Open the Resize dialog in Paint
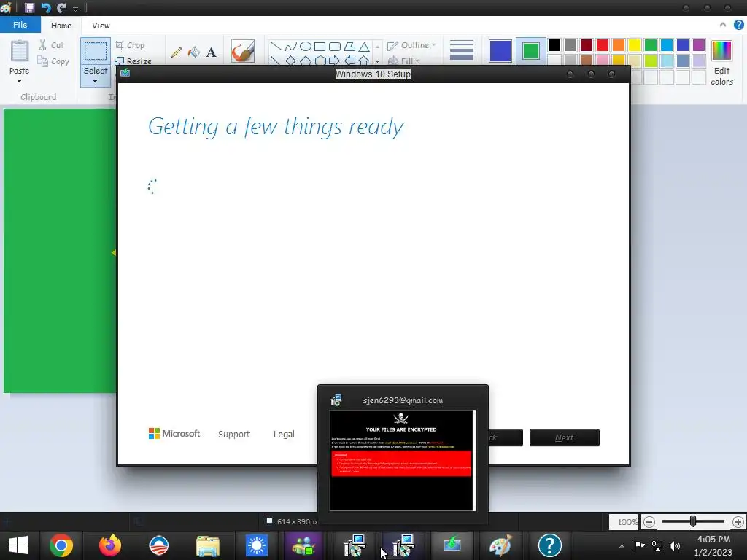747x560 pixels. (x=134, y=61)
